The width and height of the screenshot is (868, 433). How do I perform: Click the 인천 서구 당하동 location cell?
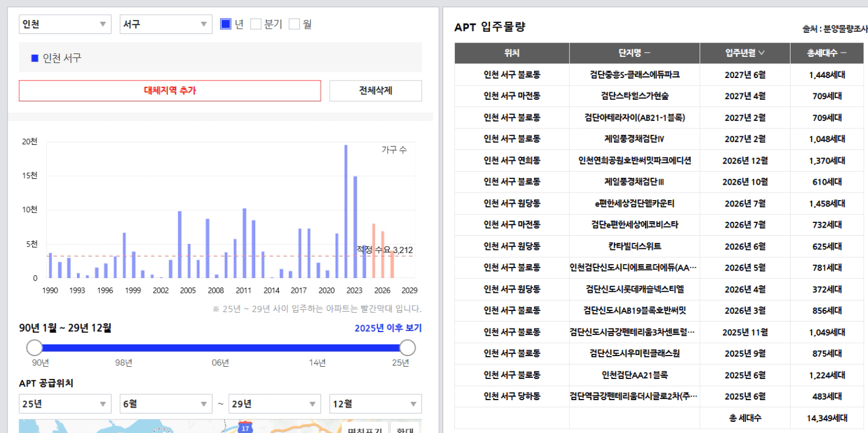click(x=512, y=396)
